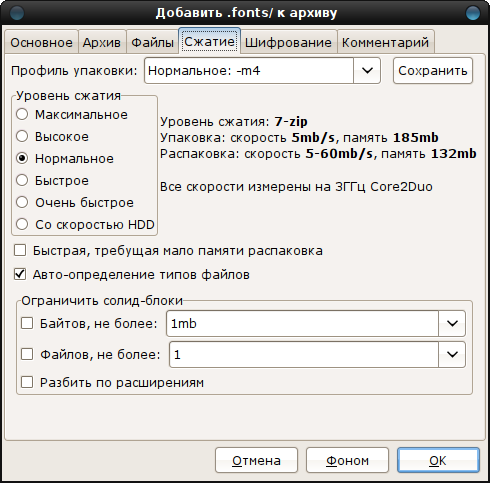
Task: Click the Сохранить button
Action: coord(433,70)
